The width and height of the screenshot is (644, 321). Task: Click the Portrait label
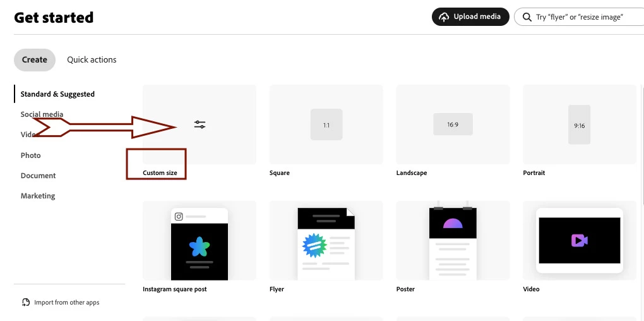[x=534, y=173]
